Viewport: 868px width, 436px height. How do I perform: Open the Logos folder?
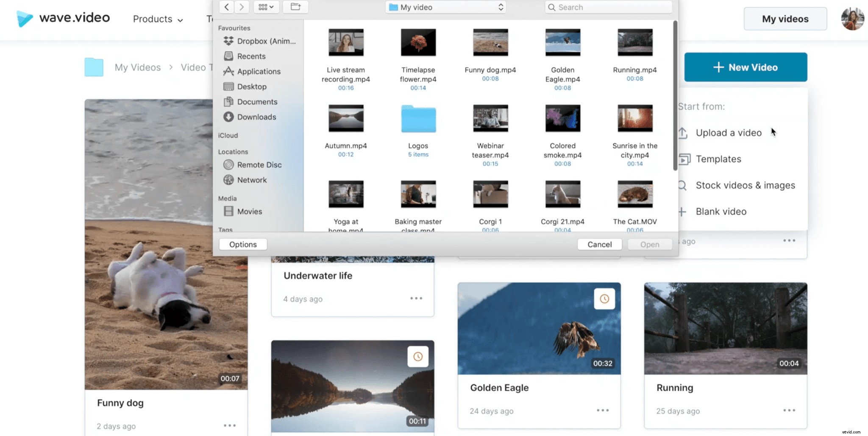(x=417, y=118)
